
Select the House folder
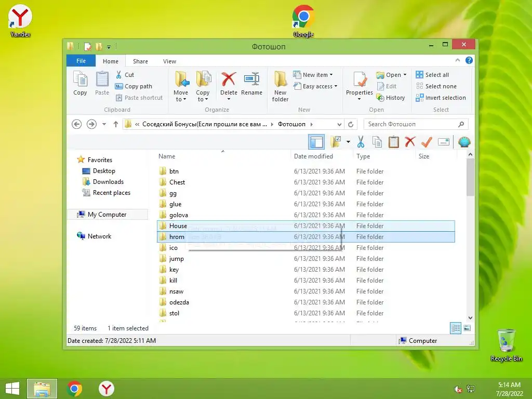point(305,225)
